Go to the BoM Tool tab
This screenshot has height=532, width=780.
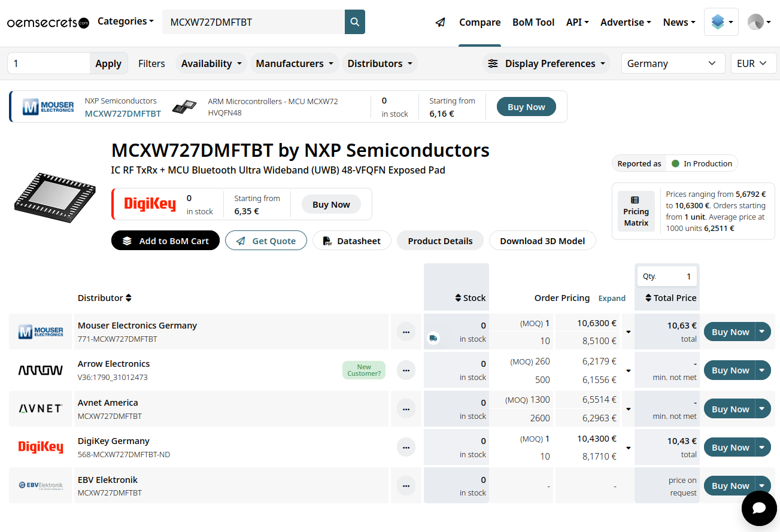coord(533,22)
